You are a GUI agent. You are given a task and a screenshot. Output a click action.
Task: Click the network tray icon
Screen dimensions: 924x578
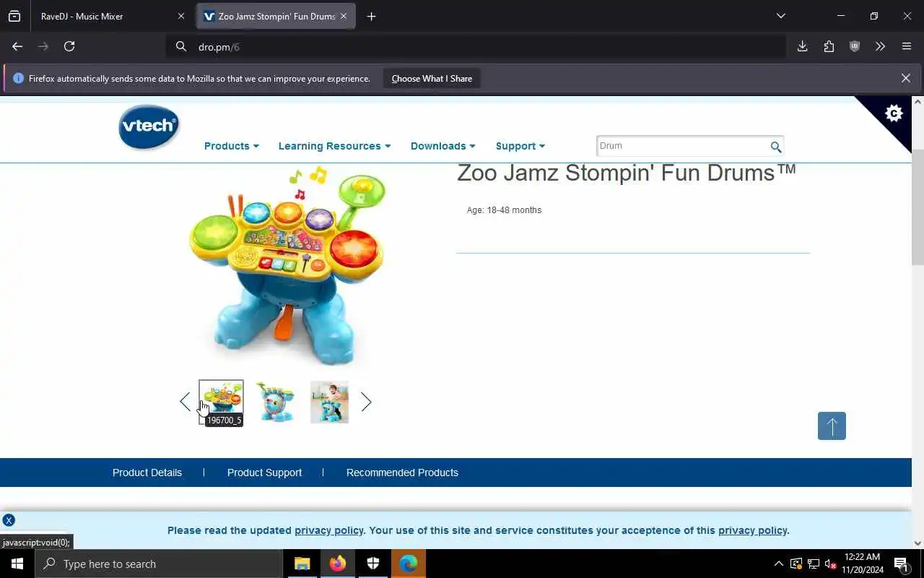pyautogui.click(x=814, y=564)
